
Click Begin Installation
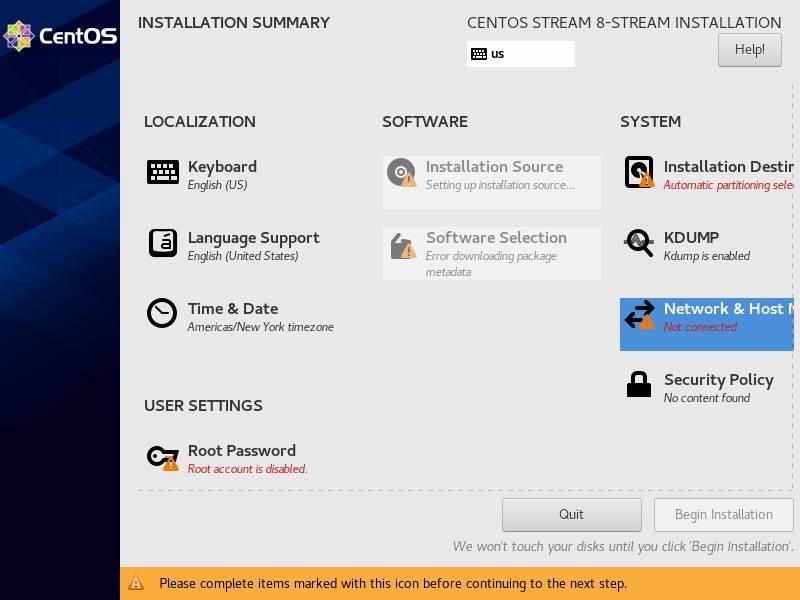(723, 514)
